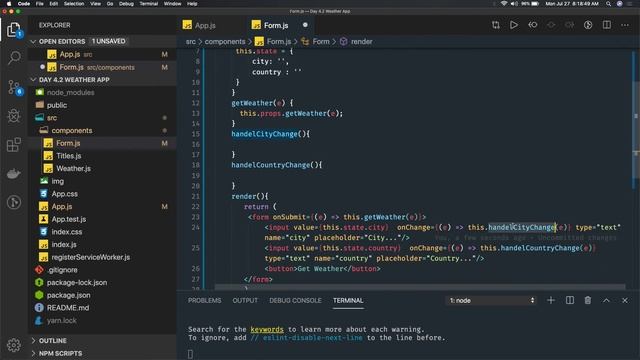Open the Selection menu
The width and height of the screenshot is (640, 360).
coord(74,4)
